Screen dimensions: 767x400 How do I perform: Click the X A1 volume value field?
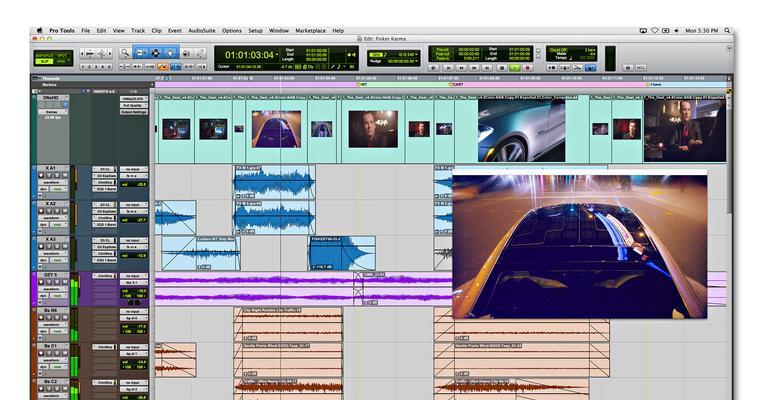(134, 184)
